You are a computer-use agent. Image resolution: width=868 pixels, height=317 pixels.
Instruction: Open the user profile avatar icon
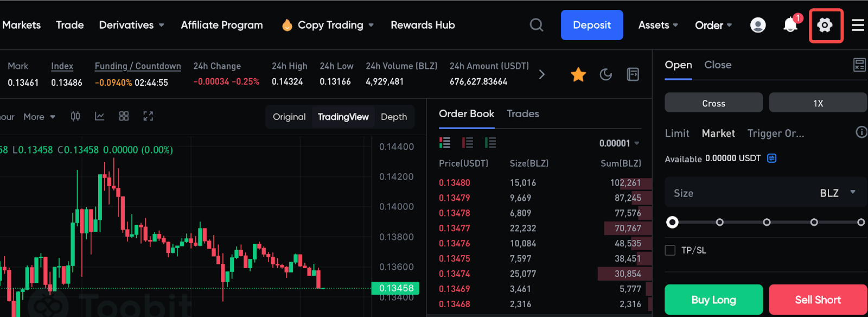(758, 25)
